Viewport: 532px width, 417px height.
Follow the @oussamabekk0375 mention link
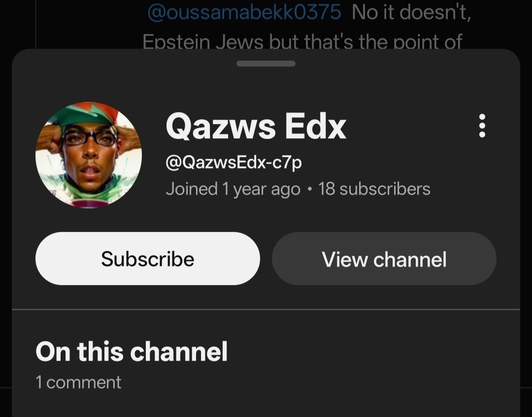coord(244,12)
